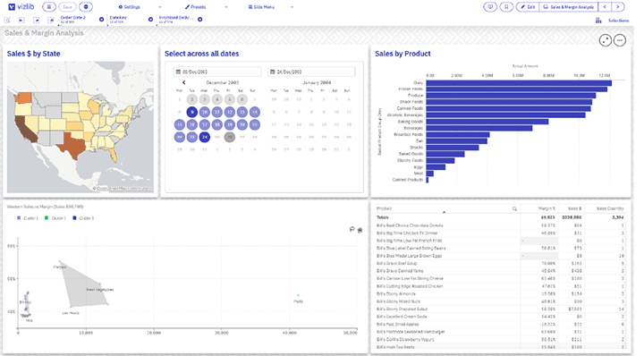Expand the chart to full screen
Image resolution: width=644 pixels, height=356 pixels.
coord(605,40)
